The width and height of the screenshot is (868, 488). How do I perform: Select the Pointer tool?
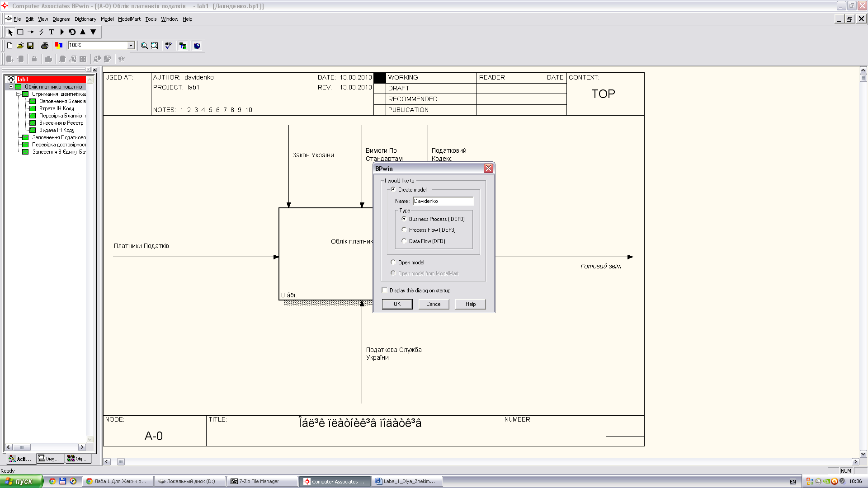point(10,32)
